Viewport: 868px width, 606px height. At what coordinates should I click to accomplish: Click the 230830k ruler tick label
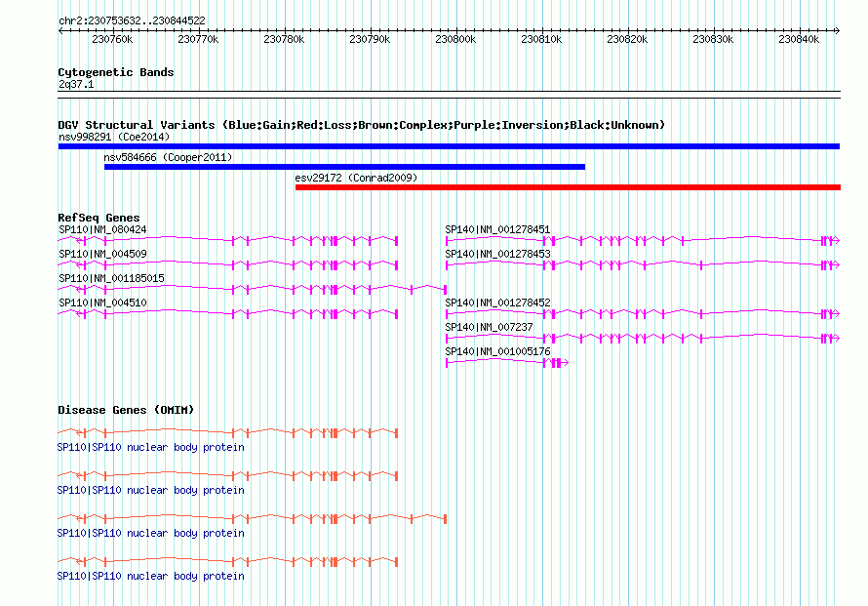(x=713, y=39)
